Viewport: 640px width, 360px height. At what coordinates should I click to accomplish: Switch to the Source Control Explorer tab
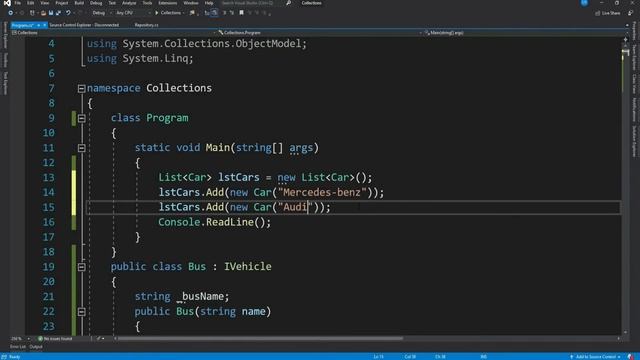[84, 25]
